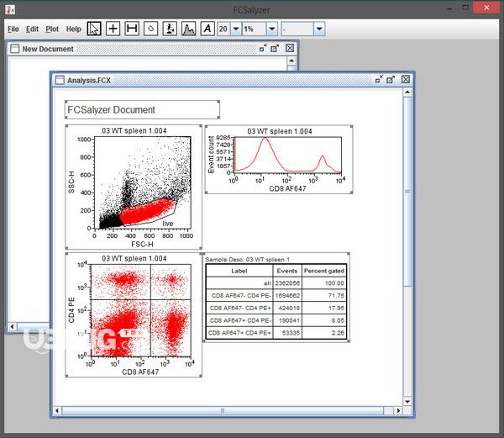Click the CD4 PE axis label
The width and height of the screenshot is (504, 438).
tap(71, 310)
